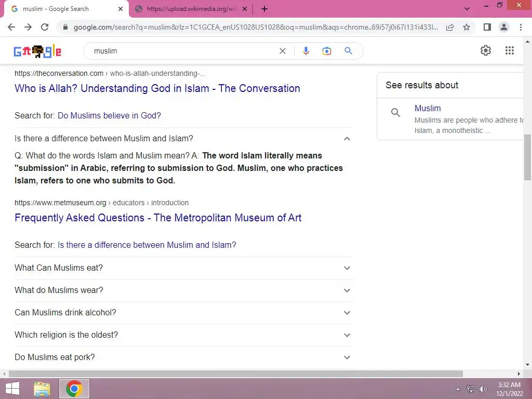Viewport: 532px width, 399px height.
Task: Click the horizontal scrollbar thumb
Action: [x=236, y=374]
